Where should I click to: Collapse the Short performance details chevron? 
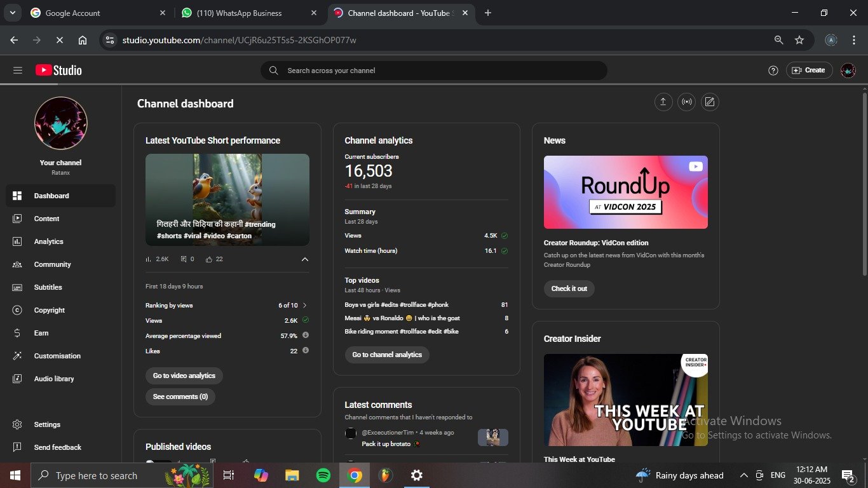pyautogui.click(x=304, y=259)
